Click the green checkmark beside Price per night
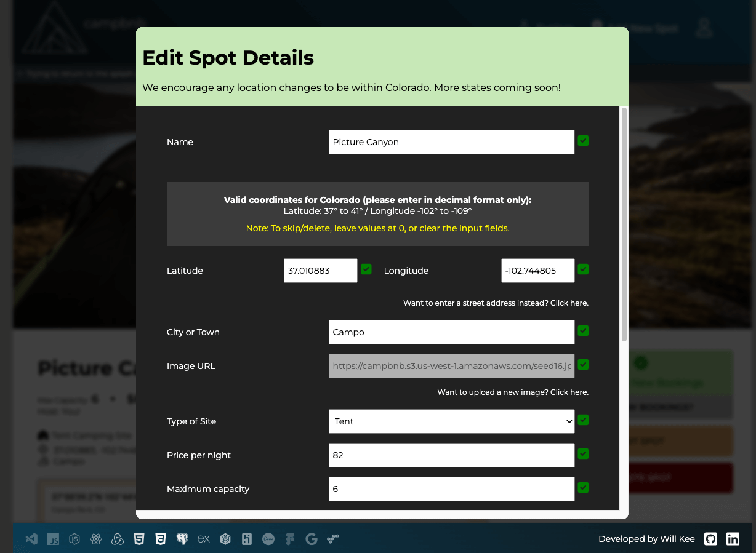 click(583, 454)
